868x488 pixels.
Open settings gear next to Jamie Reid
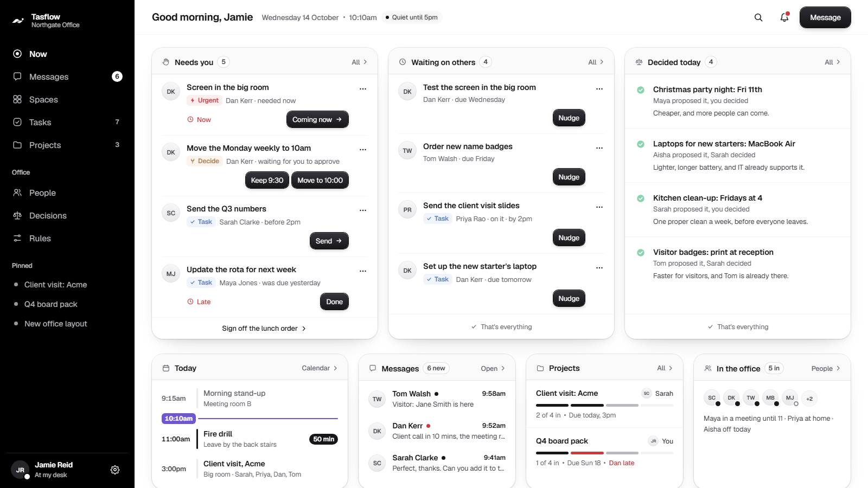tap(115, 470)
